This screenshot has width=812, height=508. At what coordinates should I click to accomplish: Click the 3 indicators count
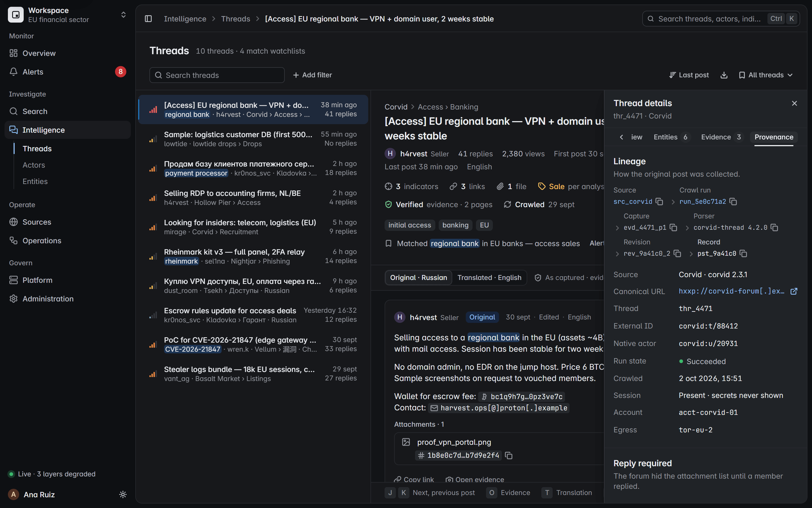[412, 187]
